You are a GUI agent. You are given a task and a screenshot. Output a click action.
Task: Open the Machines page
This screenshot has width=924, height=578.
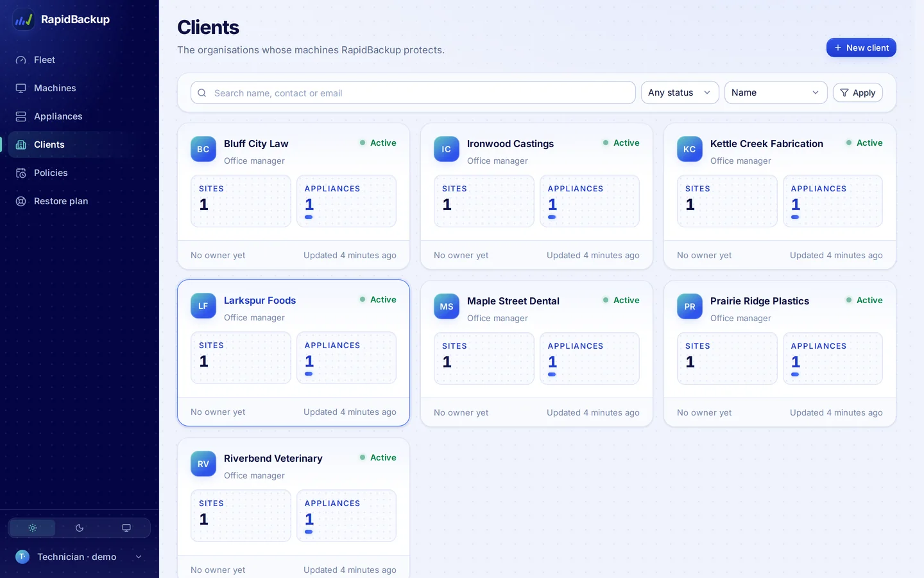coord(79,88)
